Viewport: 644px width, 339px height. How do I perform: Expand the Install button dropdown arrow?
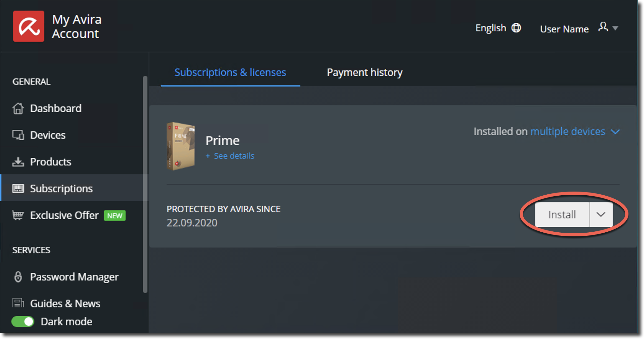[x=601, y=215]
